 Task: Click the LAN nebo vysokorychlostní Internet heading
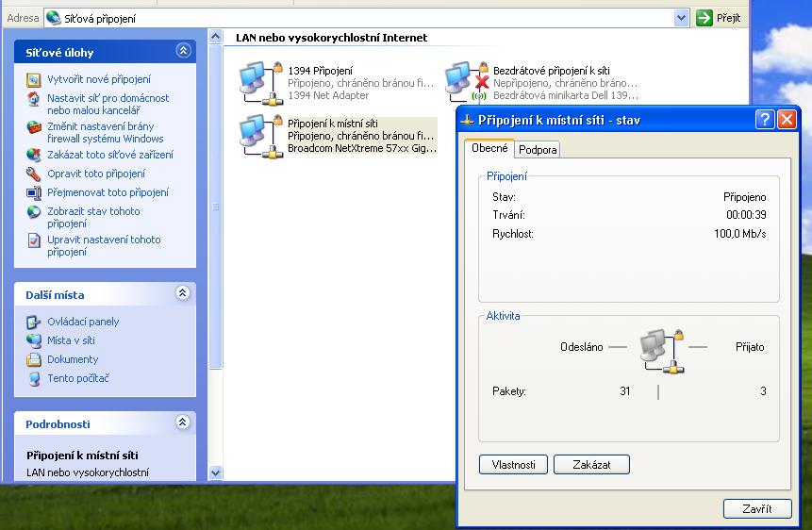pos(331,38)
